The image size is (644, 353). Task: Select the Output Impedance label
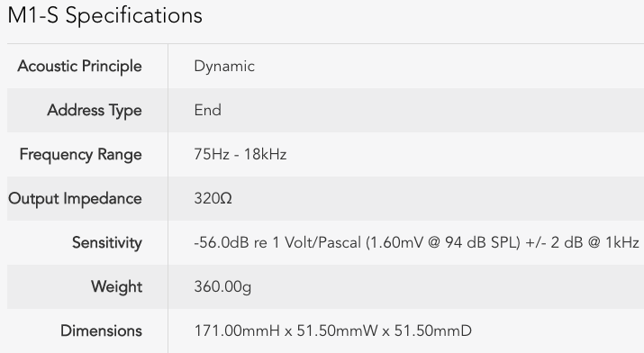tap(75, 199)
